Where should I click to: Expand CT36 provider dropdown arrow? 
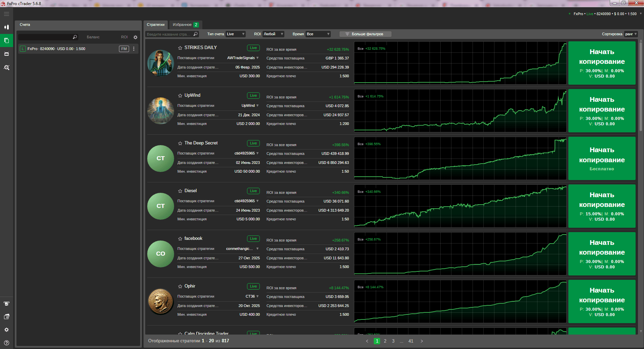pos(257,296)
